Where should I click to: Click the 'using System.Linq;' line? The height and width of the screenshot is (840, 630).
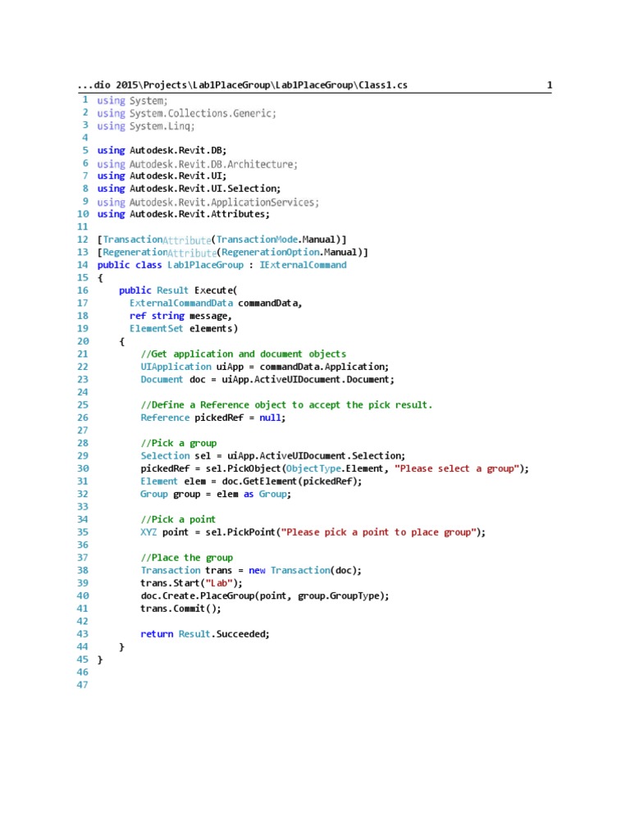pyautogui.click(x=146, y=126)
